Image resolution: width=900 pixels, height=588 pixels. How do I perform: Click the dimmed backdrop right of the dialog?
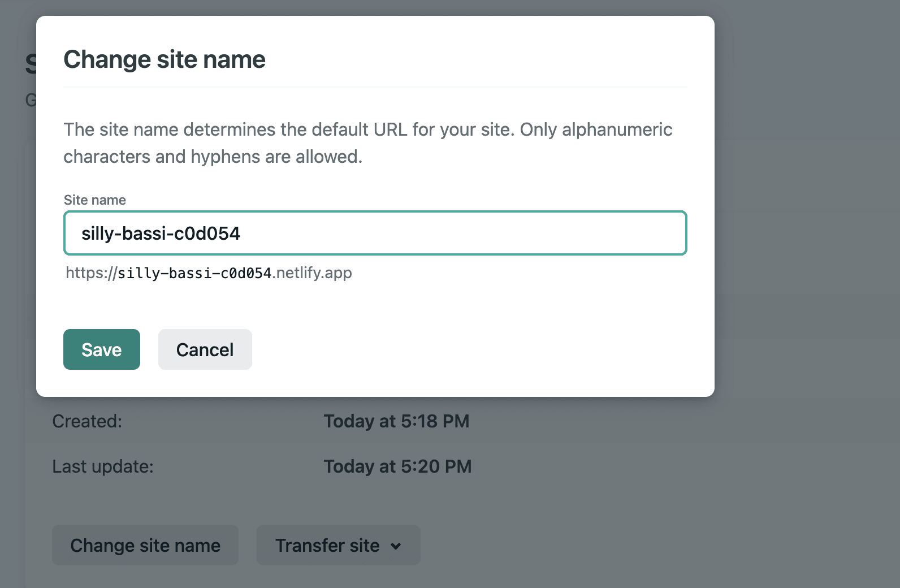point(807,226)
